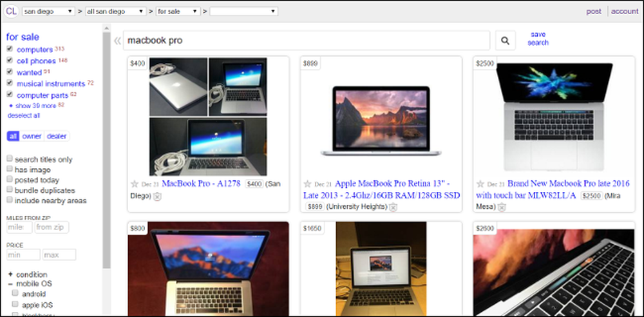This screenshot has height=317, width=644.
Task: Hide the University Heights $899 listing
Action: point(393,207)
